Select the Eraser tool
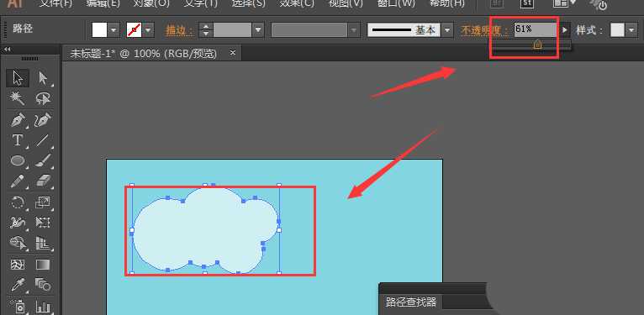 43,181
